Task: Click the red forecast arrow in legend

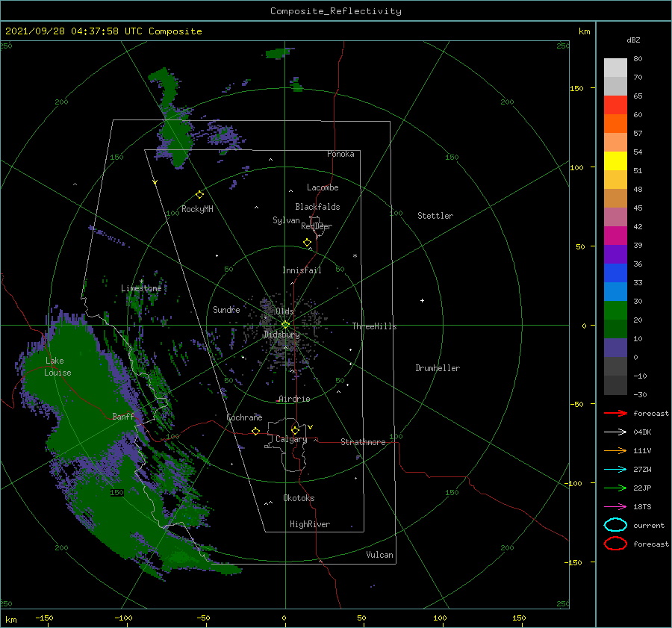Action: click(615, 413)
